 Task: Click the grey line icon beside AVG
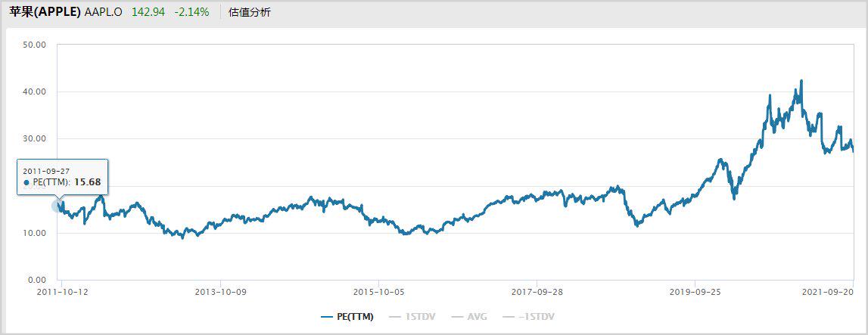tap(457, 317)
